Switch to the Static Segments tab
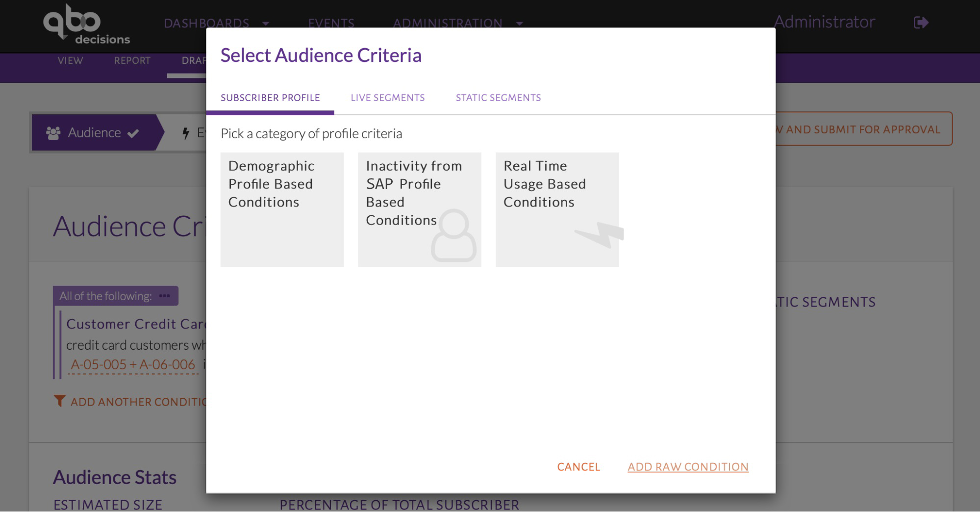Viewport: 980px width, 512px height. click(x=499, y=98)
